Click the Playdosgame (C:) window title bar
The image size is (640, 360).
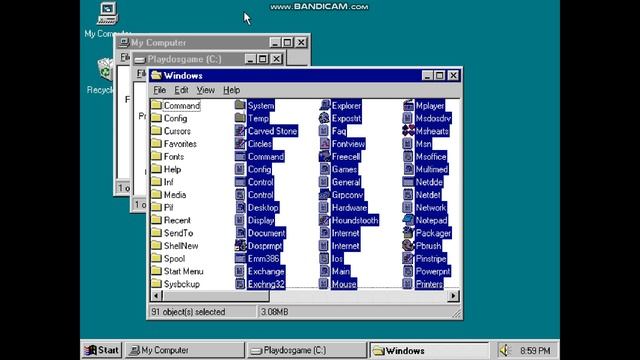[208, 59]
